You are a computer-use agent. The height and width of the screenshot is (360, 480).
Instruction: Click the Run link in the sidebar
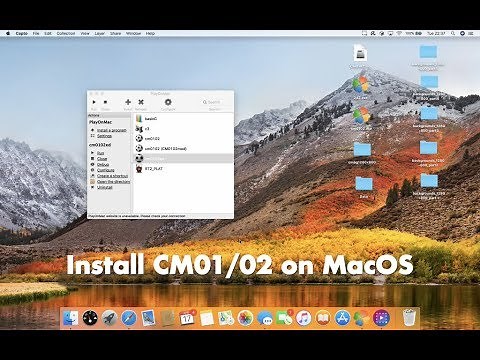coord(100,153)
